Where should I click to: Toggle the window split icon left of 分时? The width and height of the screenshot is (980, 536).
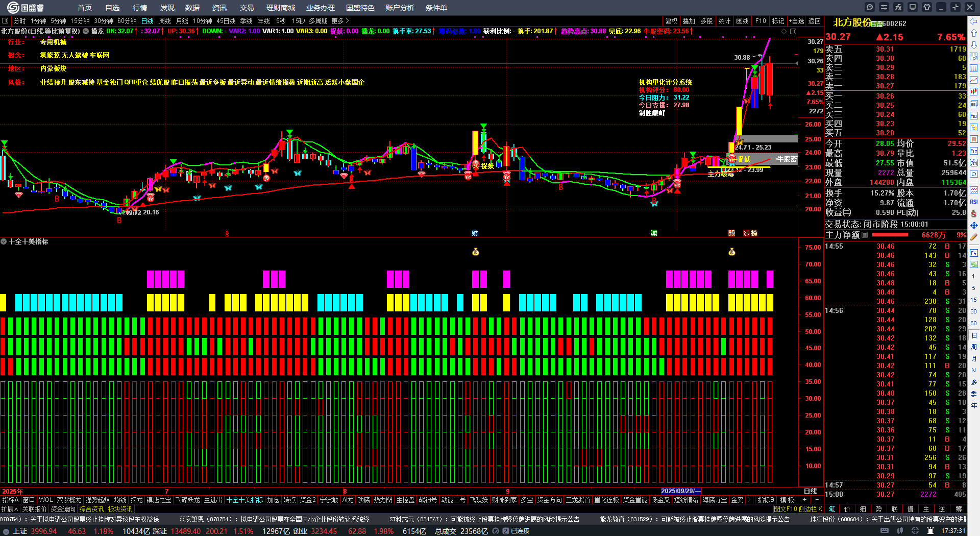5,21
